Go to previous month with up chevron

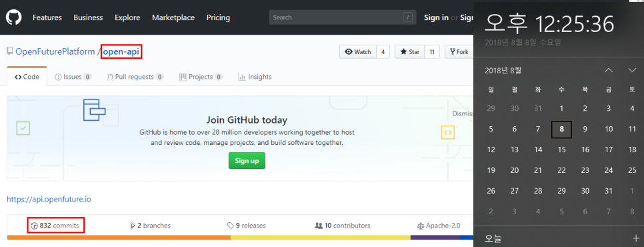click(609, 70)
